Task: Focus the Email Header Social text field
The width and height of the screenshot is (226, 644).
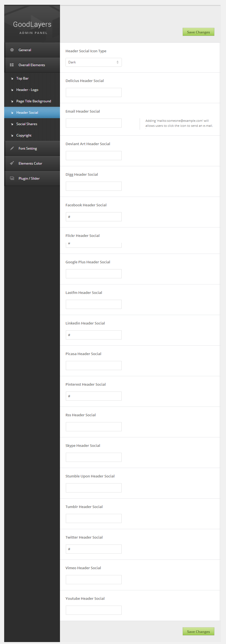Action: pyautogui.click(x=94, y=123)
